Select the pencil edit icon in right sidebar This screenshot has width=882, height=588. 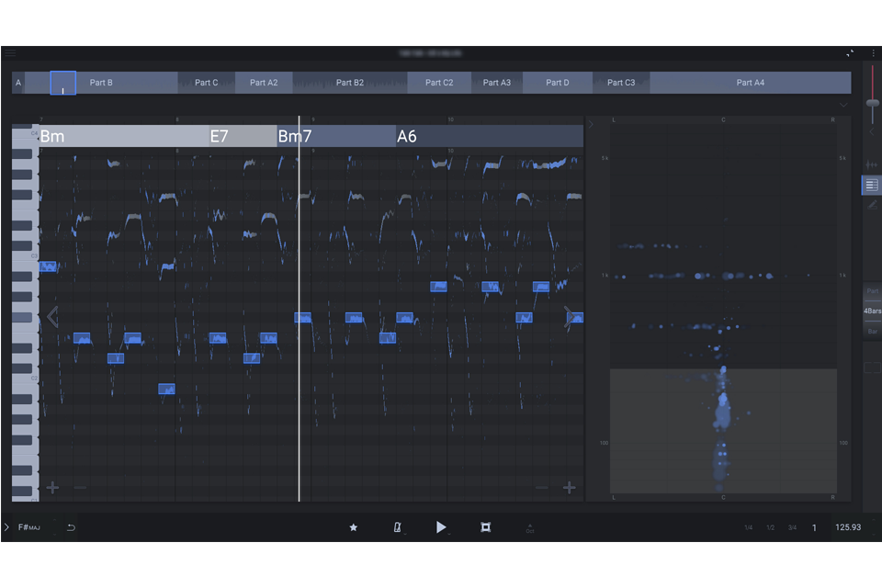(x=872, y=204)
